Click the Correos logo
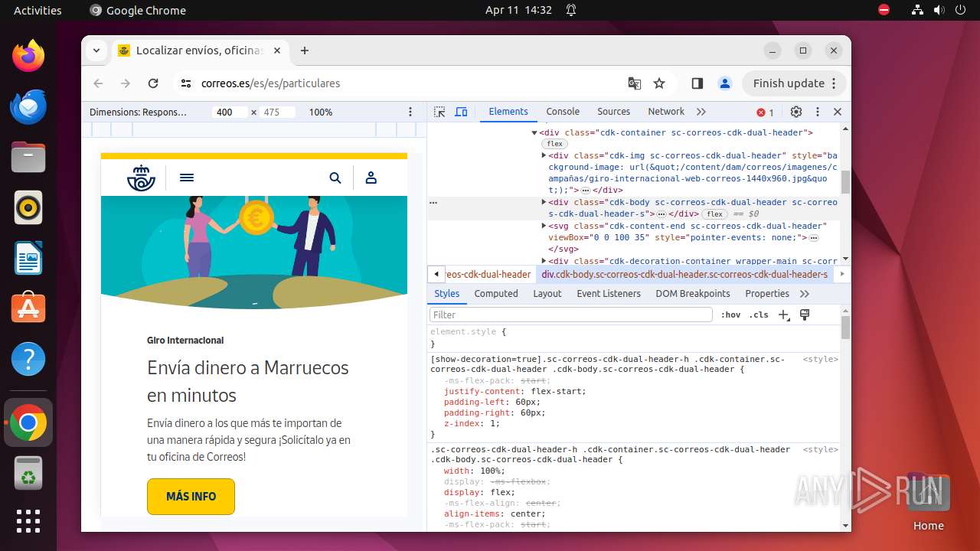The image size is (980, 551). pos(141,178)
